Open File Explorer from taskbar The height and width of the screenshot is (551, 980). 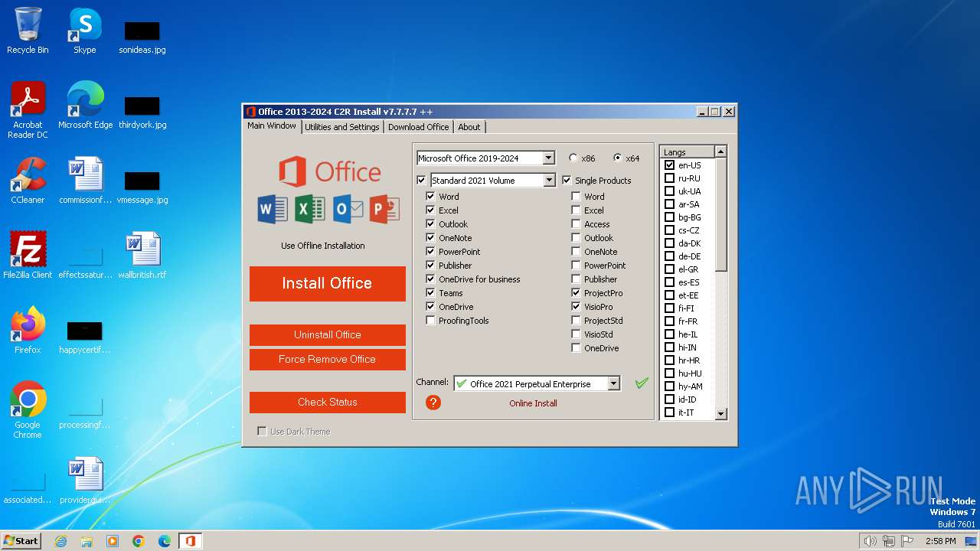[87, 541]
